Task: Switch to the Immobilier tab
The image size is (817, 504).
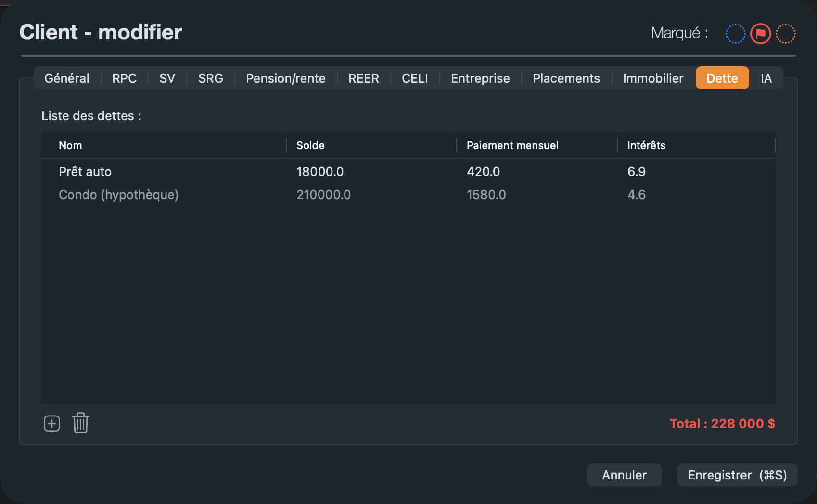Action: pyautogui.click(x=653, y=78)
